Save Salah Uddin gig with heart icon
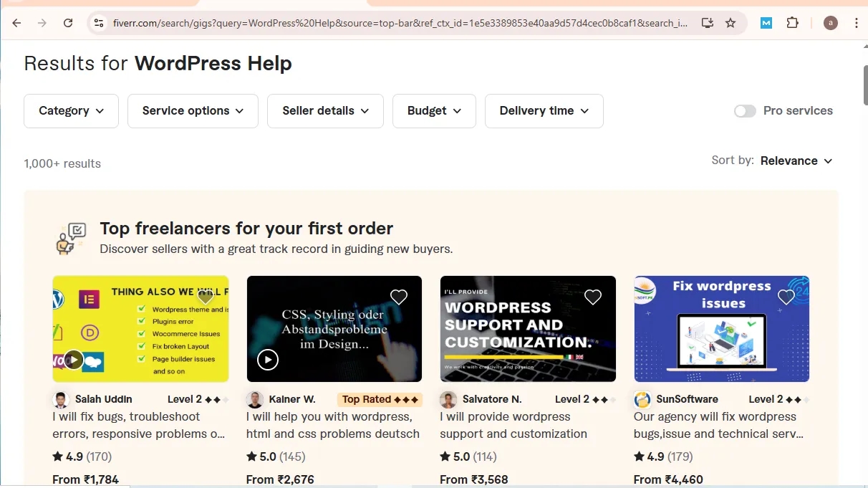The height and width of the screenshot is (488, 868). pos(206,297)
